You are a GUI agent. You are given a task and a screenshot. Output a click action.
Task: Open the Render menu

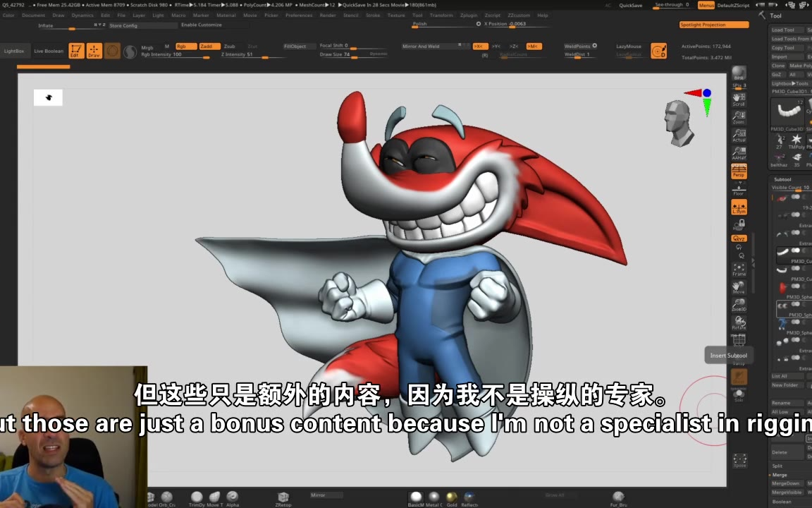point(327,15)
